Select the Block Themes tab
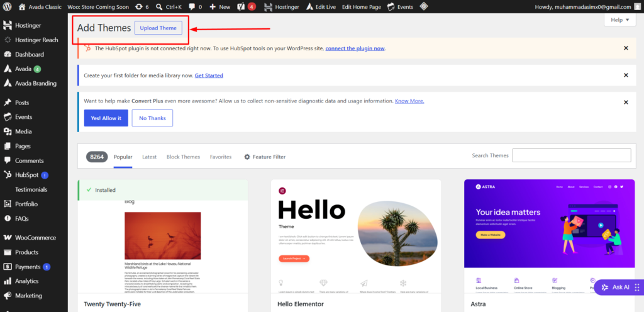 pyautogui.click(x=183, y=157)
